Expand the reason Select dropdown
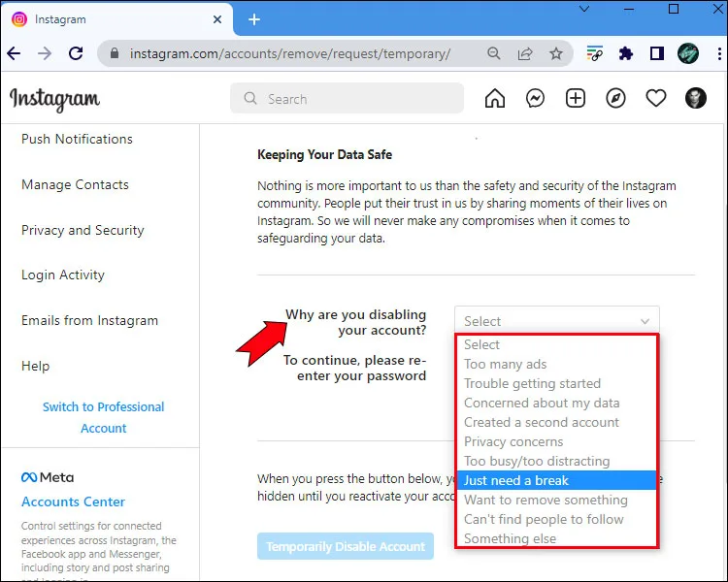This screenshot has height=582, width=728. click(557, 321)
